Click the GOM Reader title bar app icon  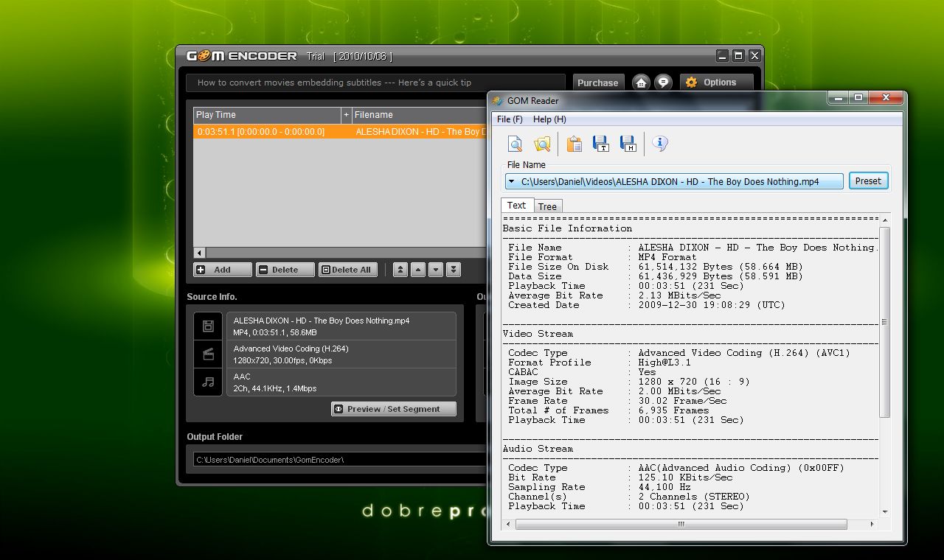[x=498, y=101]
